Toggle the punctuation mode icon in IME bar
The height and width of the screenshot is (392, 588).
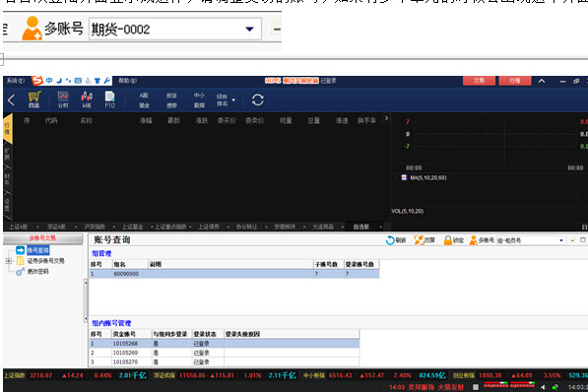point(68,81)
